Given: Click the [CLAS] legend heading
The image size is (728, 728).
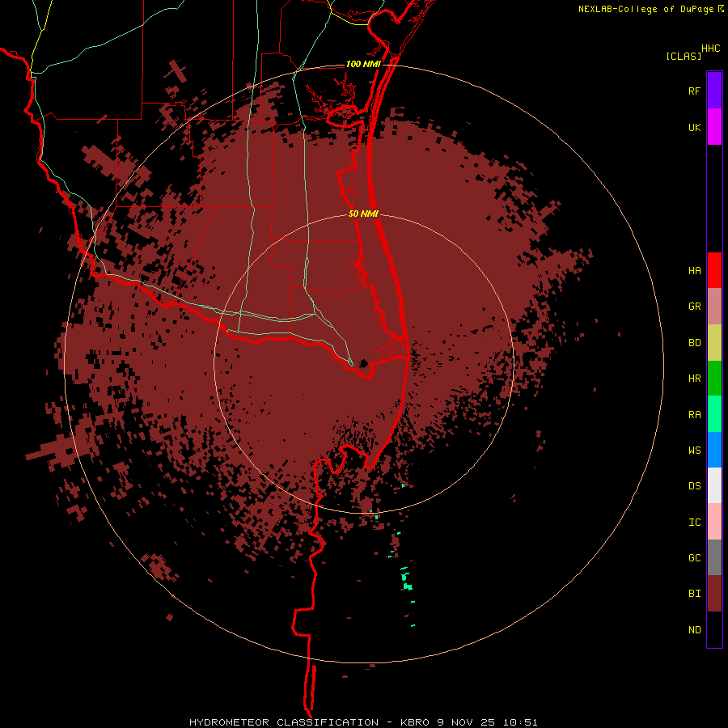Looking at the screenshot, I should 684,56.
